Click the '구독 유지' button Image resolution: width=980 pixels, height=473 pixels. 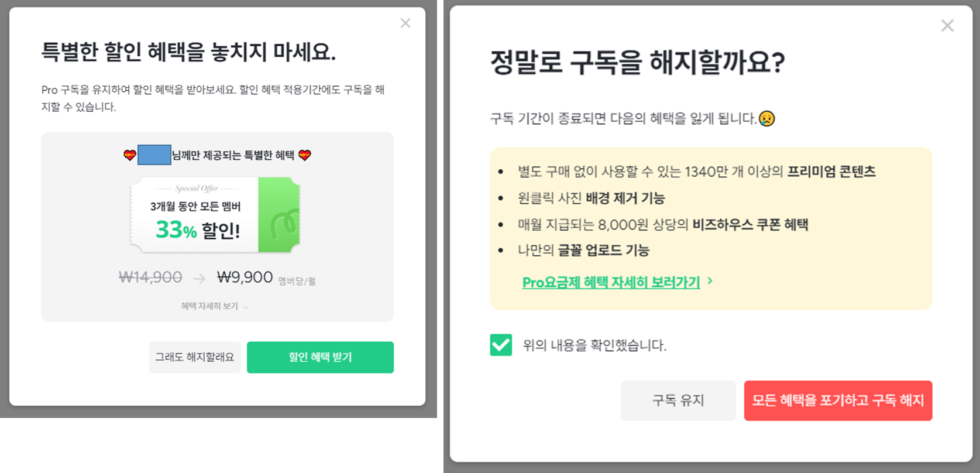coord(678,400)
